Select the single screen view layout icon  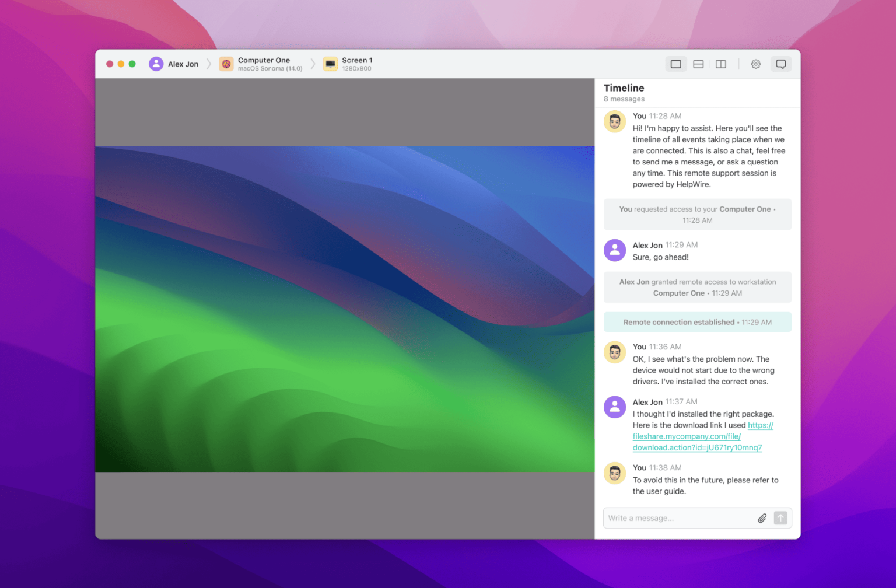tap(675, 64)
